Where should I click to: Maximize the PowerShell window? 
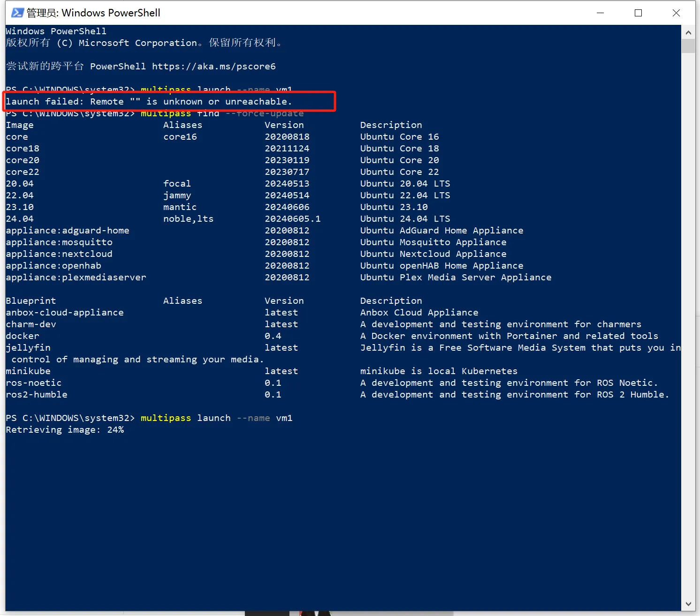(638, 13)
